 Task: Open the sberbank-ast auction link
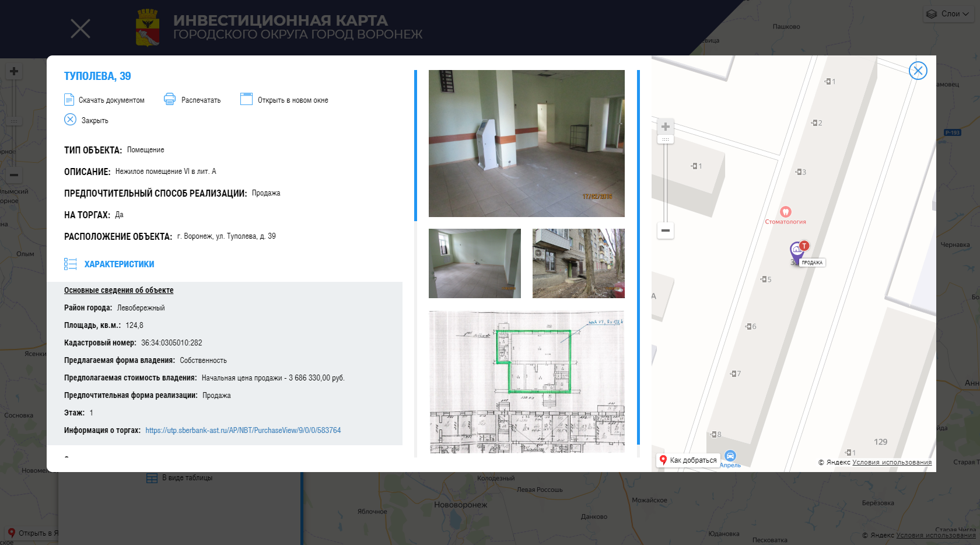pos(243,431)
